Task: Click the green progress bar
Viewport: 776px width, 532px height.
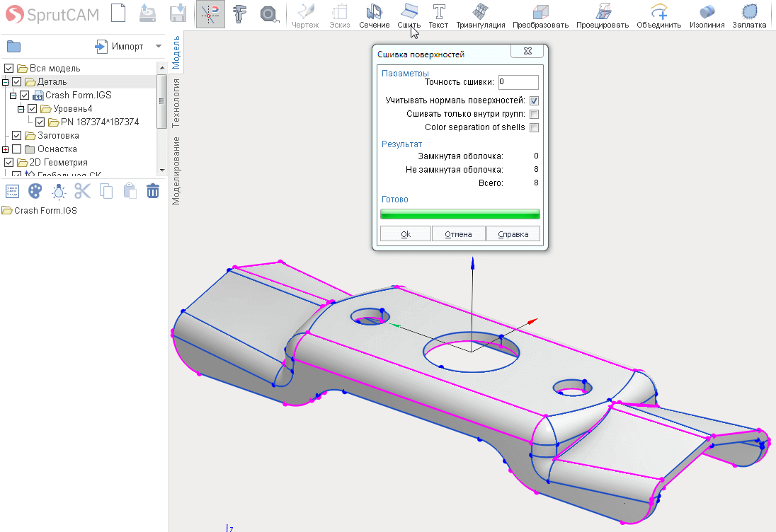Action: 460,214
